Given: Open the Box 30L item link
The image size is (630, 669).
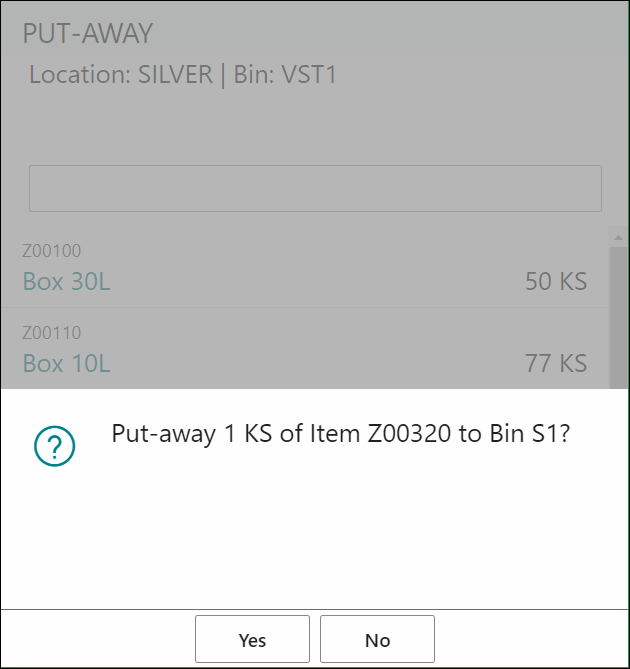Looking at the screenshot, I should 67,282.
